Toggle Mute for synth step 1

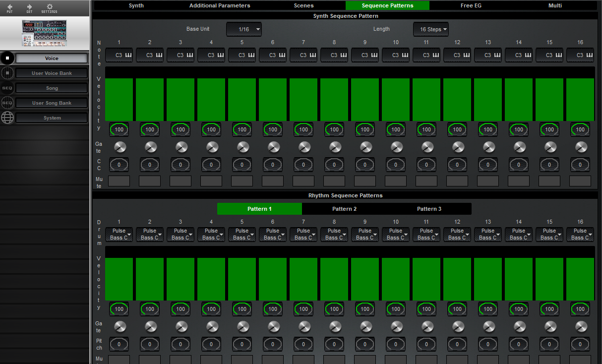[x=119, y=181]
